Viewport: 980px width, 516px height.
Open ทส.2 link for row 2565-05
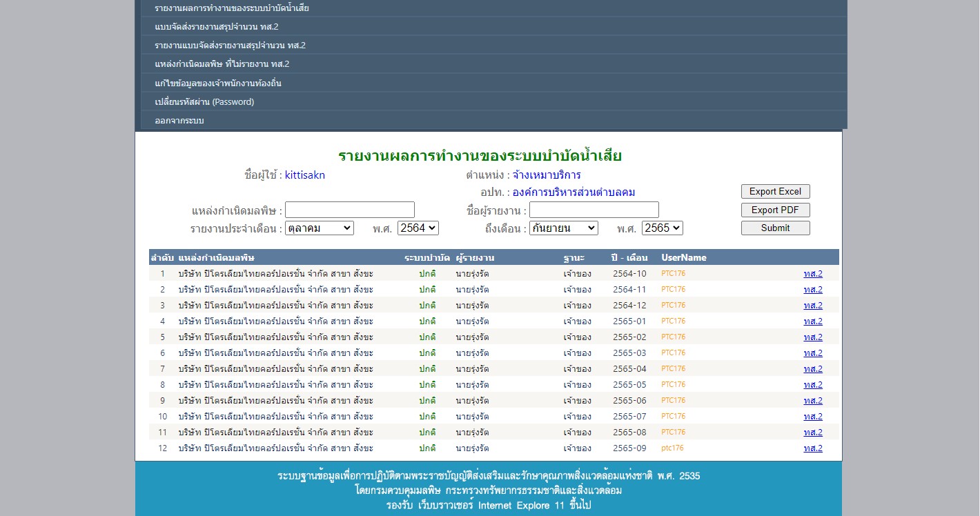pos(813,384)
